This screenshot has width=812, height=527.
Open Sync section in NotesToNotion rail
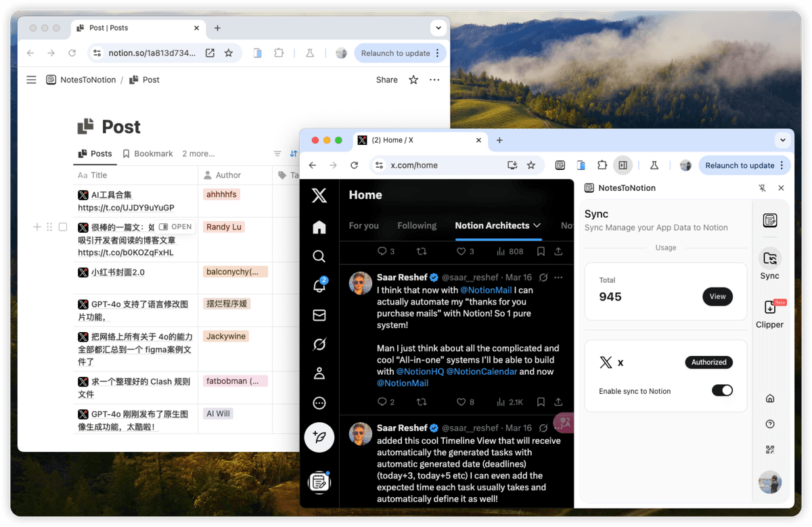(769, 265)
